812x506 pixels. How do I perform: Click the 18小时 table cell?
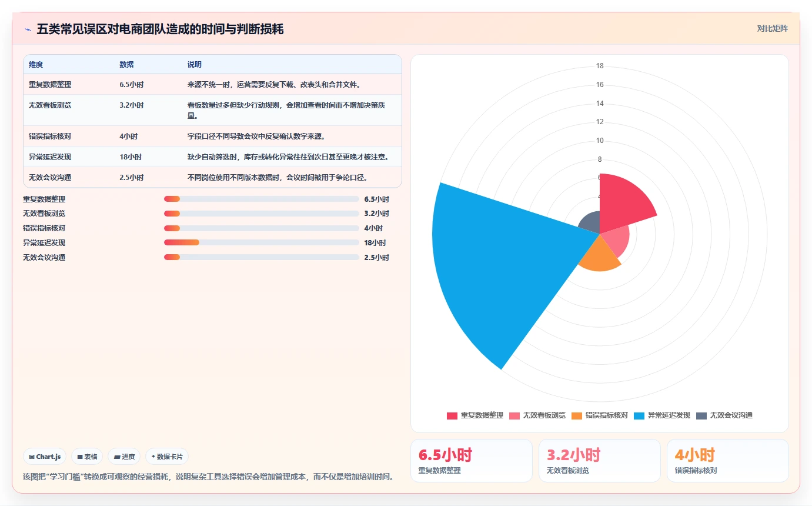tap(131, 157)
